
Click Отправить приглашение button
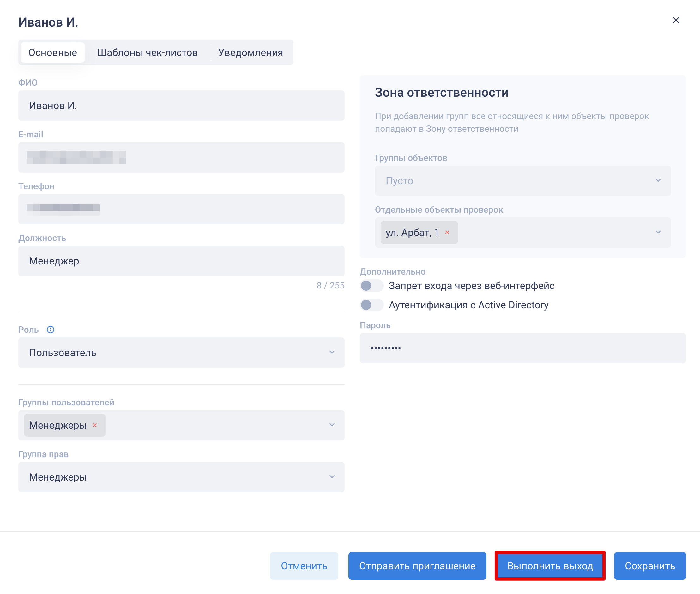pos(417,566)
